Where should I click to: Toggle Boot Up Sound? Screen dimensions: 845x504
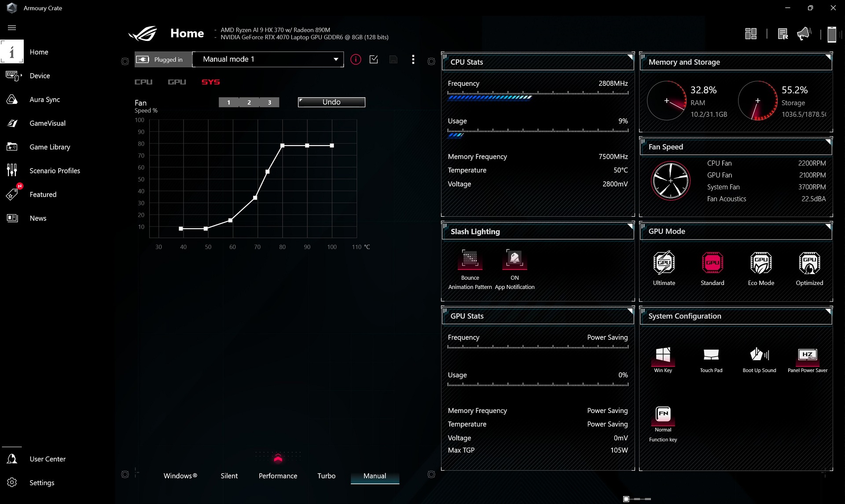click(x=760, y=355)
